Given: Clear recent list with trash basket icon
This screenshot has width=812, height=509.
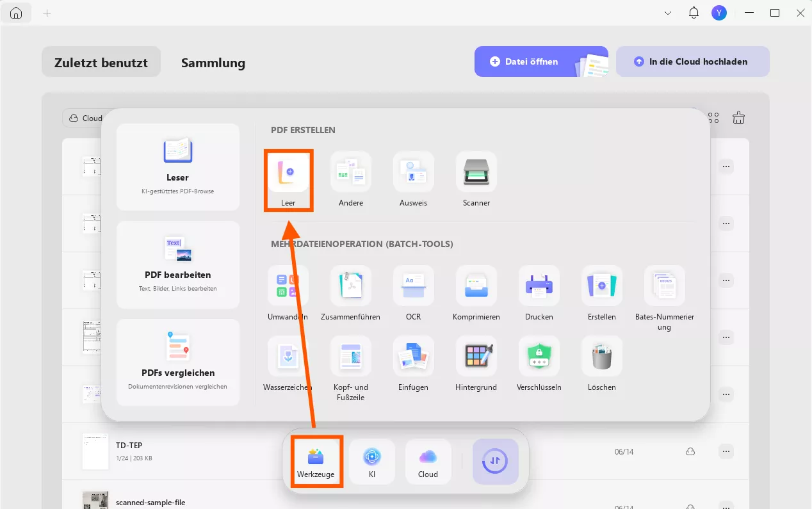Looking at the screenshot, I should [739, 117].
